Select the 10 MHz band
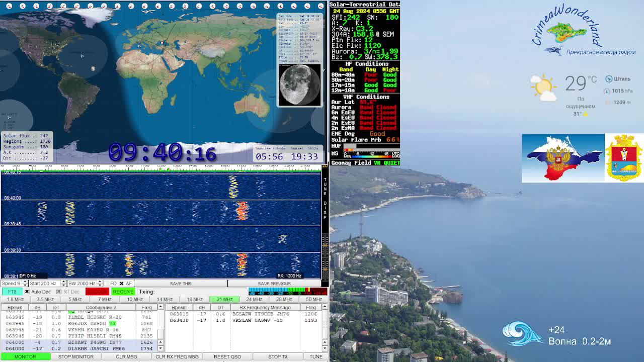The height and width of the screenshot is (362, 644). click(x=135, y=300)
